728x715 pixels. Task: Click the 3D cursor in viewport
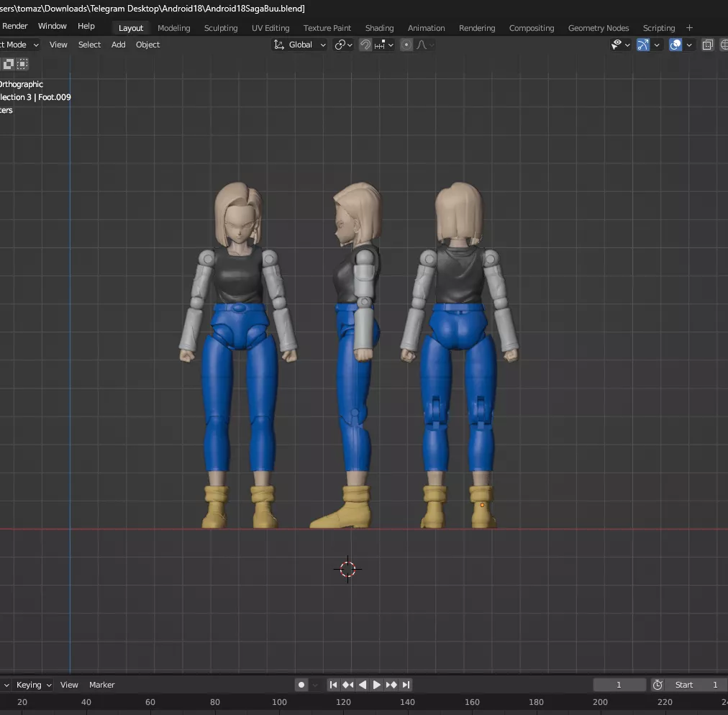(347, 569)
